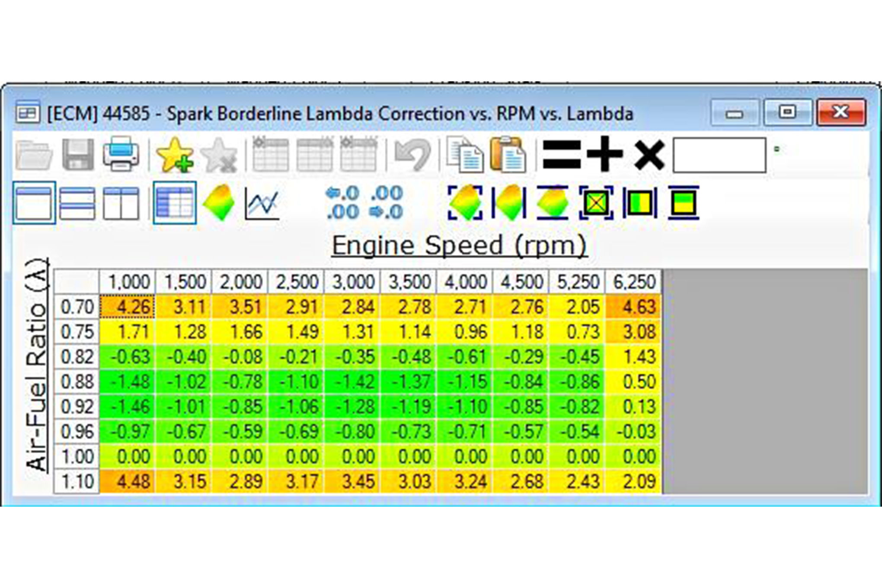Show 3D surface view
This screenshot has width=882, height=588.
pyautogui.click(x=219, y=202)
